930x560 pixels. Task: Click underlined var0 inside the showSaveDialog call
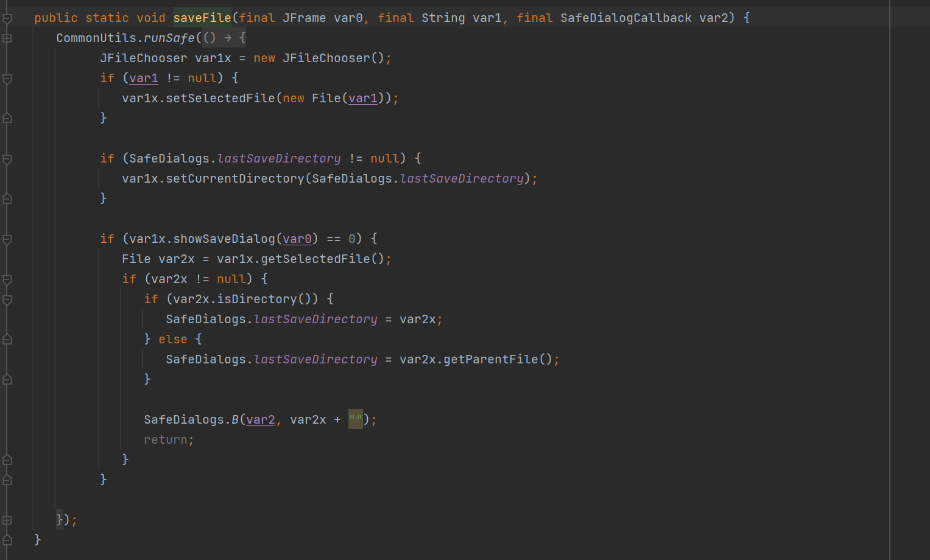coord(297,239)
